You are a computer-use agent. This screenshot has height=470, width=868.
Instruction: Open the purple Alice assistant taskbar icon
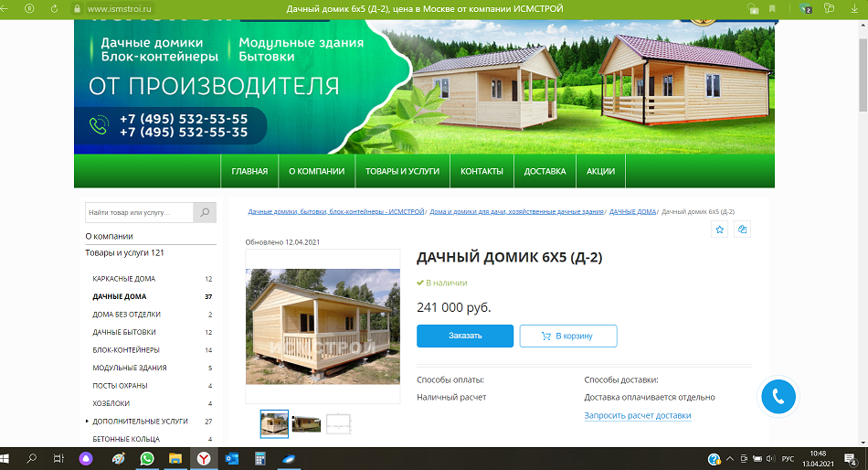click(86, 459)
